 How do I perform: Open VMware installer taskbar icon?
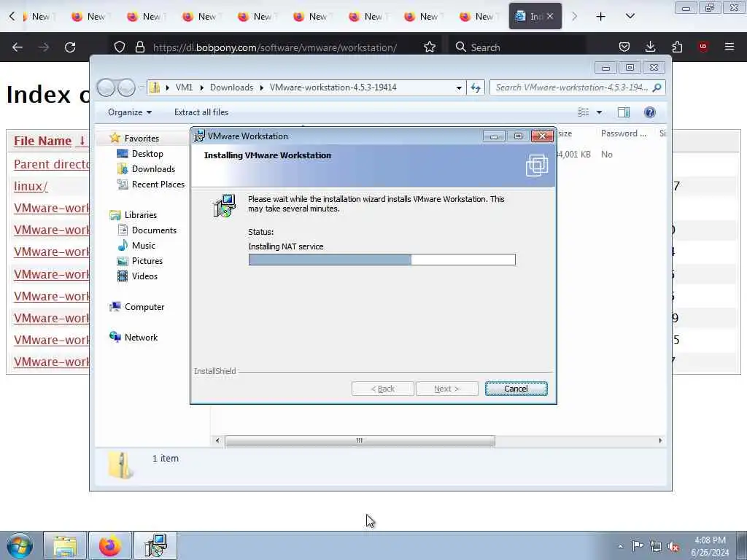(x=155, y=546)
